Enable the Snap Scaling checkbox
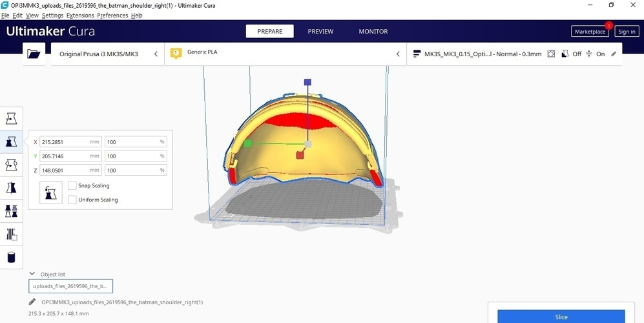The height and width of the screenshot is (323, 644). pos(72,186)
